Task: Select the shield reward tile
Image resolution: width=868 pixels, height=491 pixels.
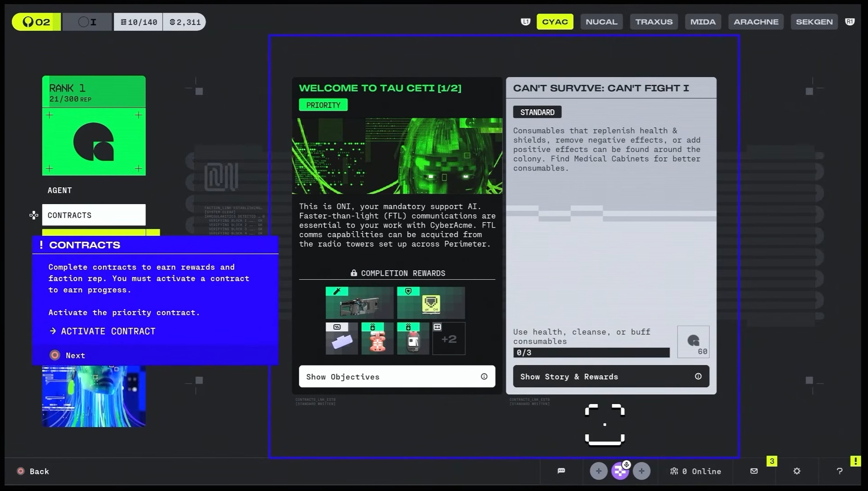Action: pyautogui.click(x=431, y=302)
